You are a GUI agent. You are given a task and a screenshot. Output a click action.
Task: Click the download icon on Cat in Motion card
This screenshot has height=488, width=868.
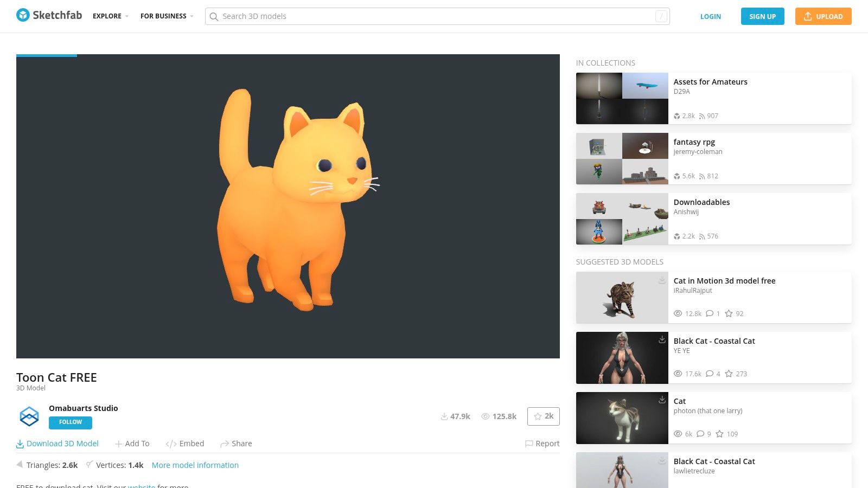(x=662, y=280)
